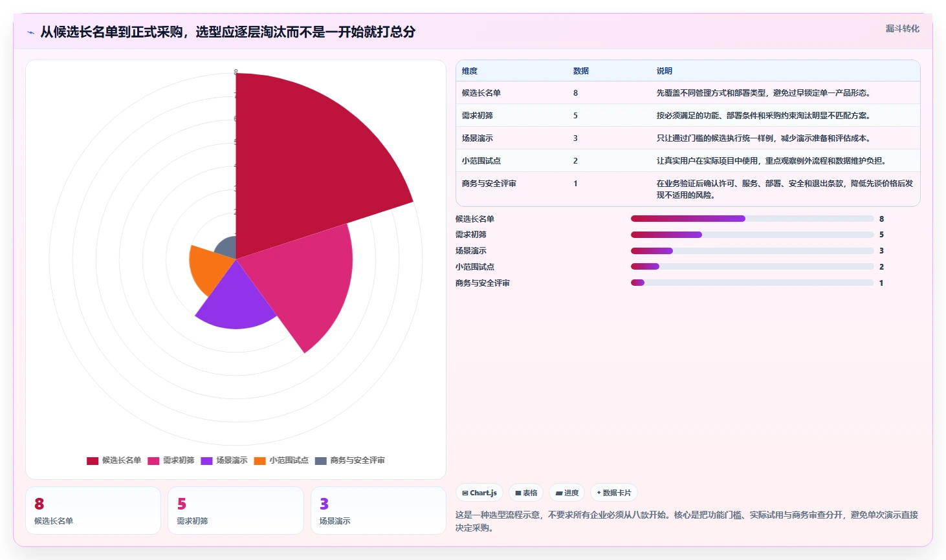Toggle the 场景演示 legend color swatch
Screen dimensions: 946x560
[206, 460]
